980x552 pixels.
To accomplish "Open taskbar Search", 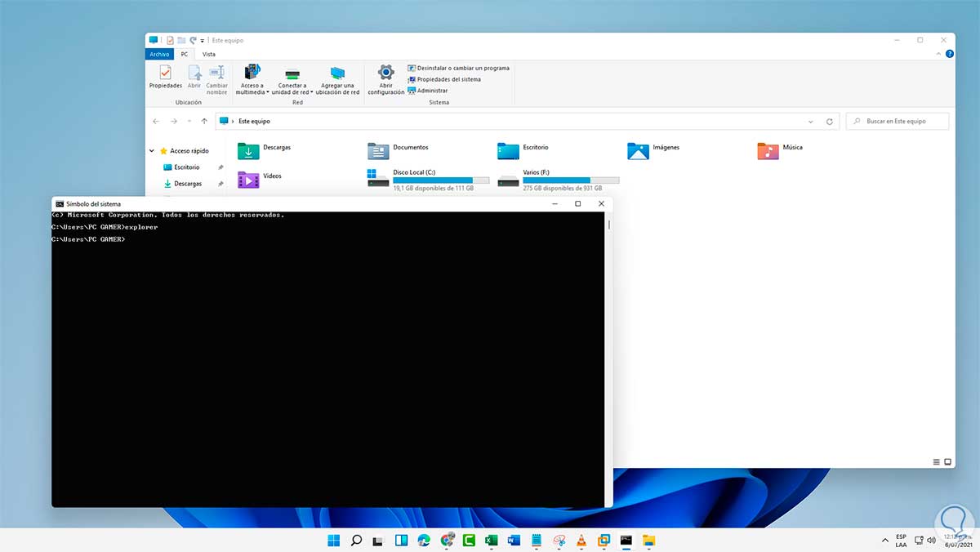I will tap(356, 541).
